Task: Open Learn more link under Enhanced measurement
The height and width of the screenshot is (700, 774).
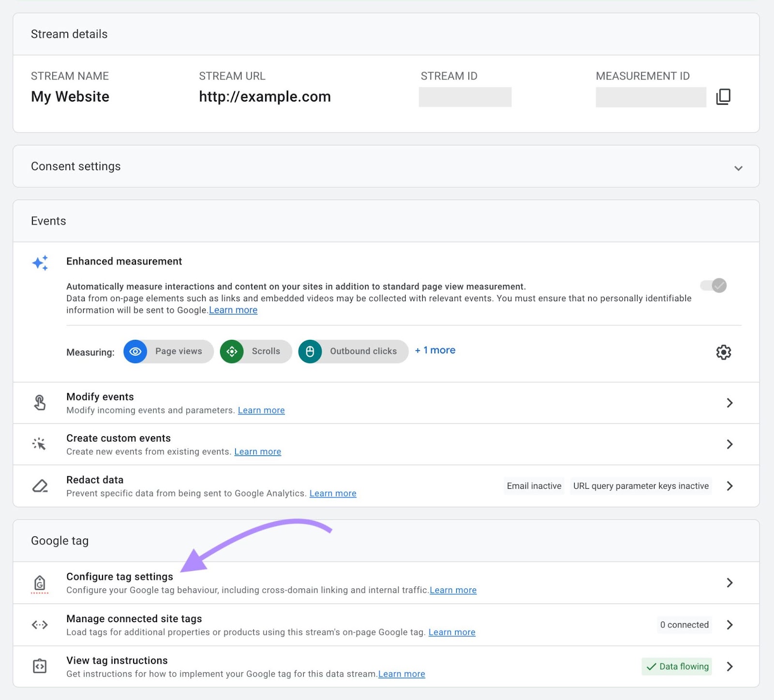Action: [x=233, y=310]
